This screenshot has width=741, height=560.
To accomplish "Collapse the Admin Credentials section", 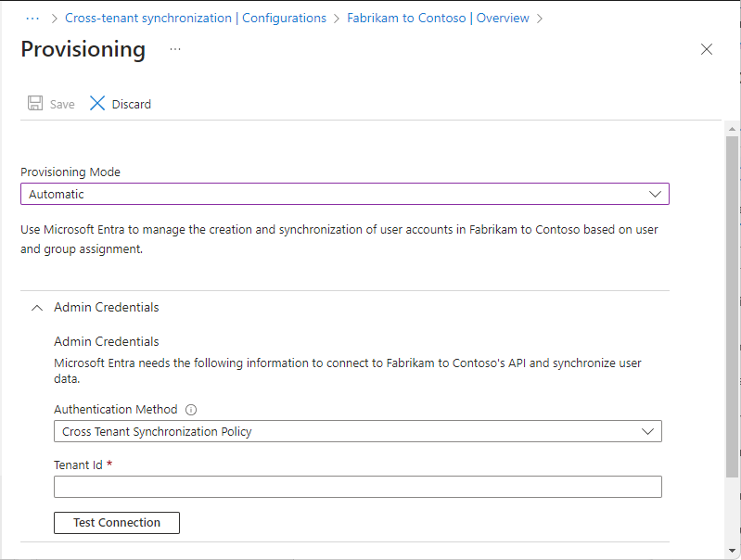I will tap(37, 308).
